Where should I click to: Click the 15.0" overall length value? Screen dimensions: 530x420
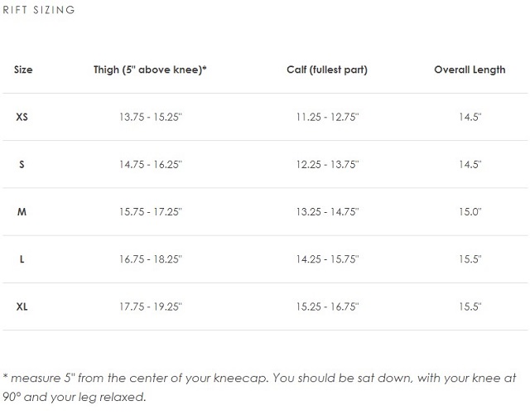pos(470,212)
